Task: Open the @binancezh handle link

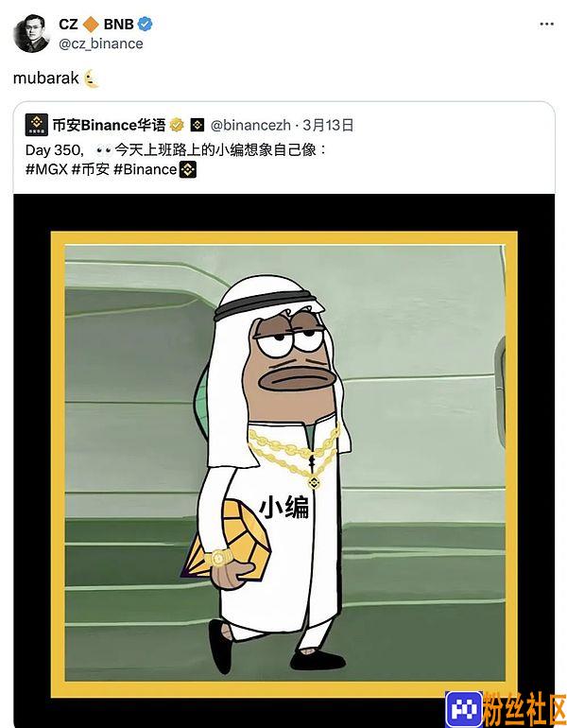Action: pyautogui.click(x=250, y=126)
